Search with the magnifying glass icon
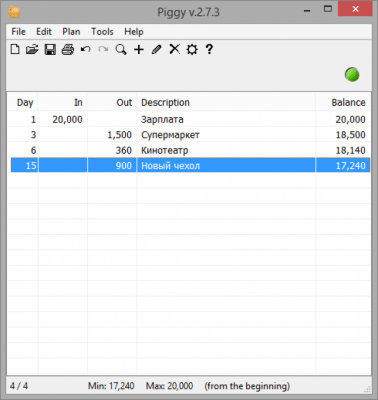This screenshot has height=400, width=378. pos(121,50)
